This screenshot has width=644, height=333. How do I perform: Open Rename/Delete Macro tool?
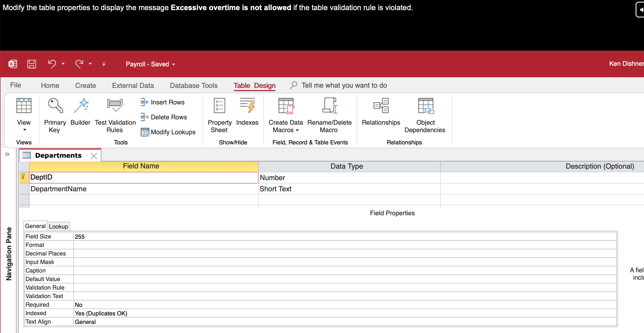(329, 115)
